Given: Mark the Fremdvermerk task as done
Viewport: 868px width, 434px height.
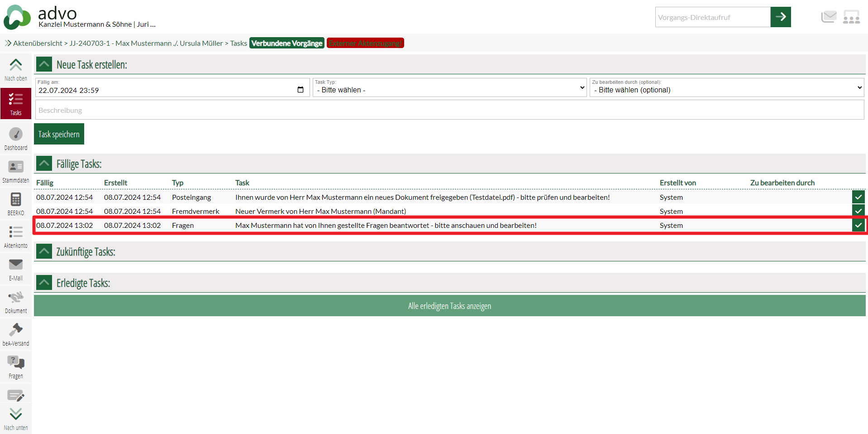Looking at the screenshot, I should coord(858,211).
